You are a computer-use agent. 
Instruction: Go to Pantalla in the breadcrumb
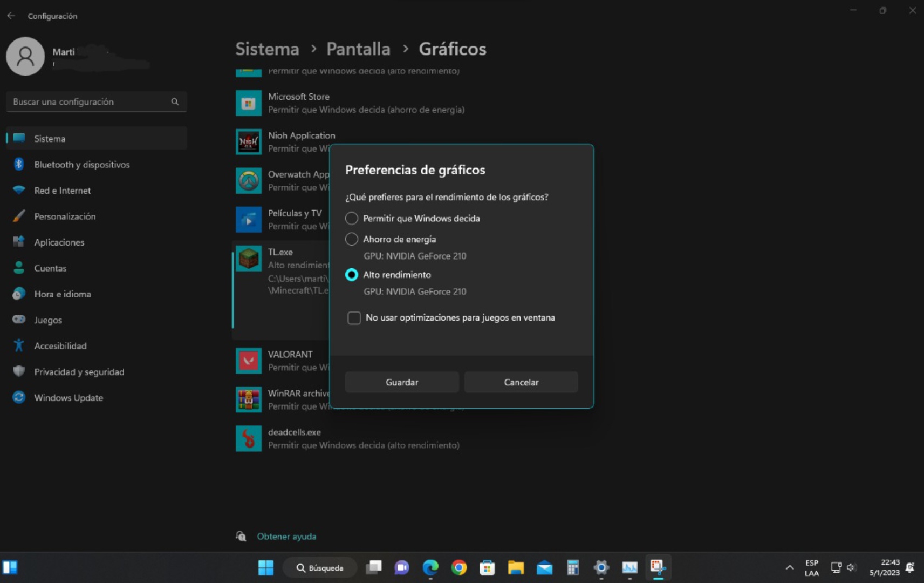point(358,49)
